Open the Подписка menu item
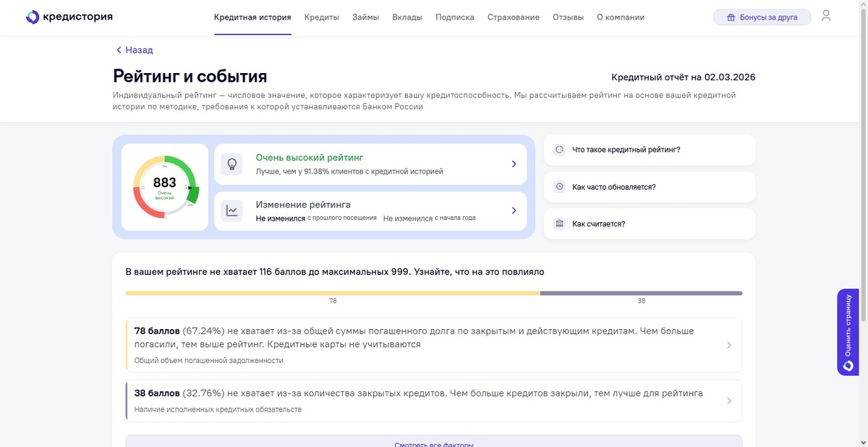 click(x=455, y=17)
